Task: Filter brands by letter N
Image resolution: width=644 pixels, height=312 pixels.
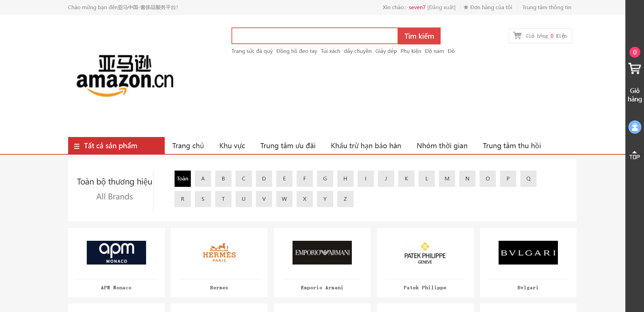Action: (467, 179)
